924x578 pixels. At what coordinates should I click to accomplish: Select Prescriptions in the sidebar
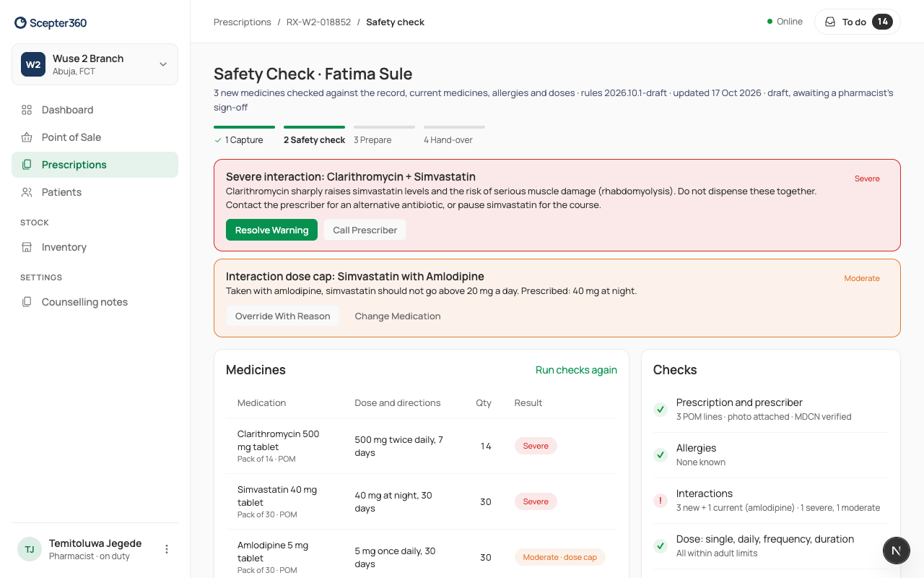[x=95, y=165]
